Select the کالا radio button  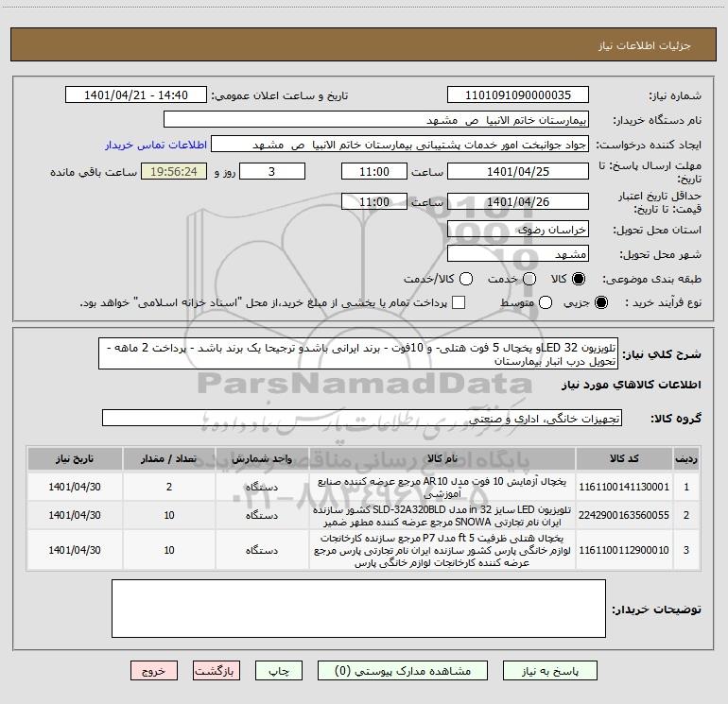pos(579,279)
